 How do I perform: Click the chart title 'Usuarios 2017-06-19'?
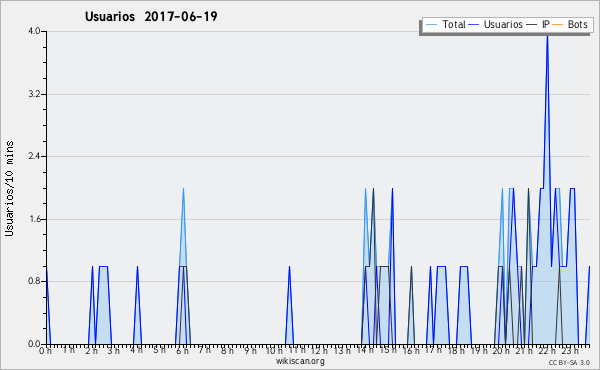point(151,16)
